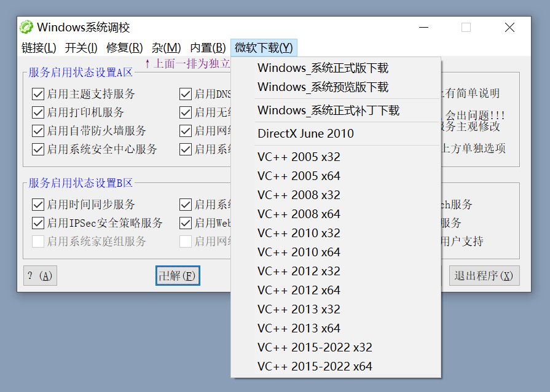This screenshot has width=550, height=392.
Task: Open the 开关(I) menu
Action: click(x=81, y=48)
